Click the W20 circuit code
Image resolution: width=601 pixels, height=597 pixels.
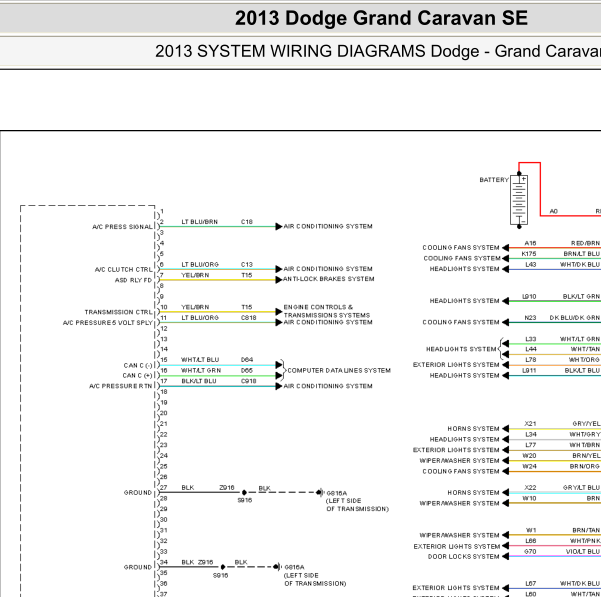[529, 456]
